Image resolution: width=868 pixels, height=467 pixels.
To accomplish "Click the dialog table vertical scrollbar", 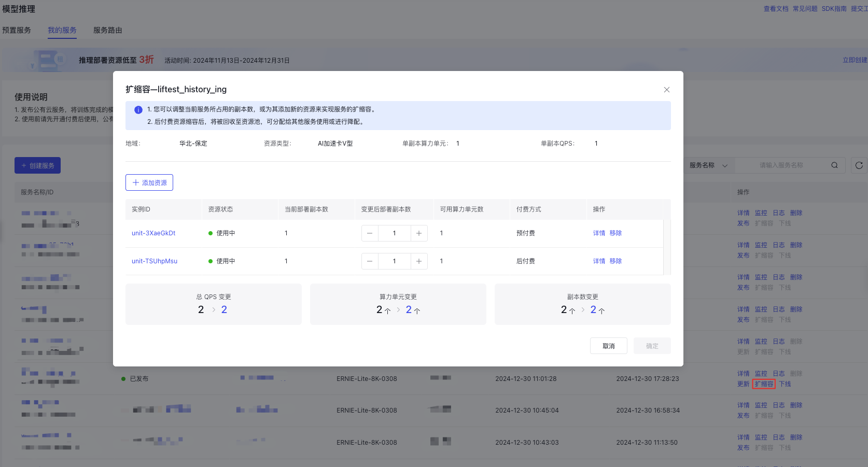I will (667, 247).
